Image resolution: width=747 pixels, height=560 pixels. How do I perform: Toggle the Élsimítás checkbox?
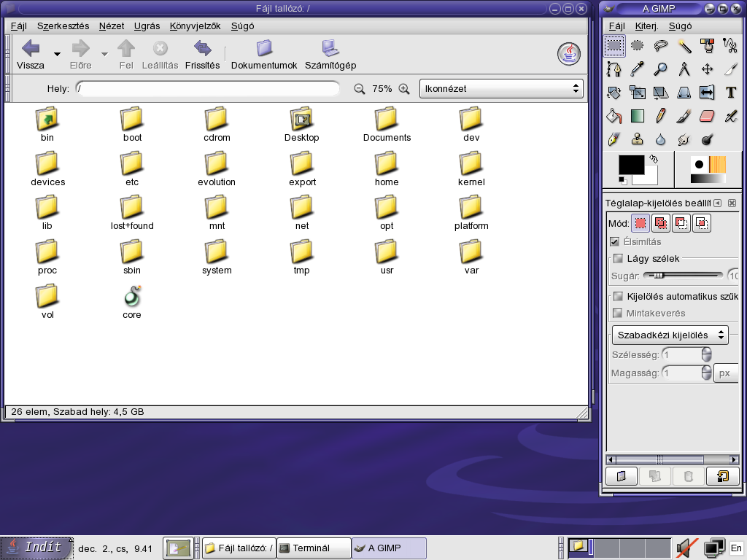tap(615, 242)
